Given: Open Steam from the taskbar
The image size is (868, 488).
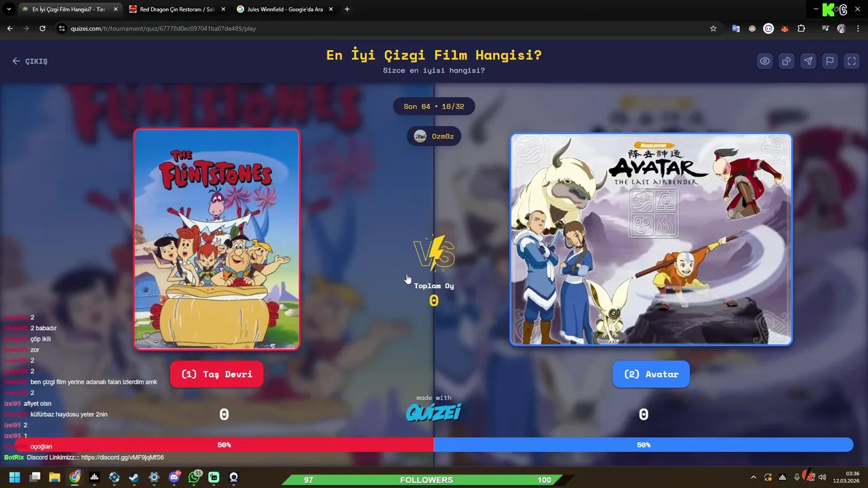Looking at the screenshot, I should [x=134, y=477].
